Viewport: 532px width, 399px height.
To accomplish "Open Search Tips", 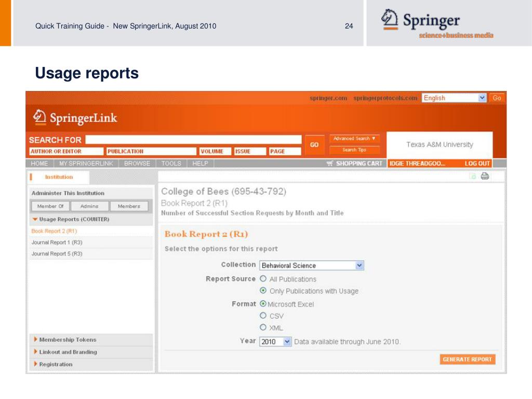I will pyautogui.click(x=354, y=150).
